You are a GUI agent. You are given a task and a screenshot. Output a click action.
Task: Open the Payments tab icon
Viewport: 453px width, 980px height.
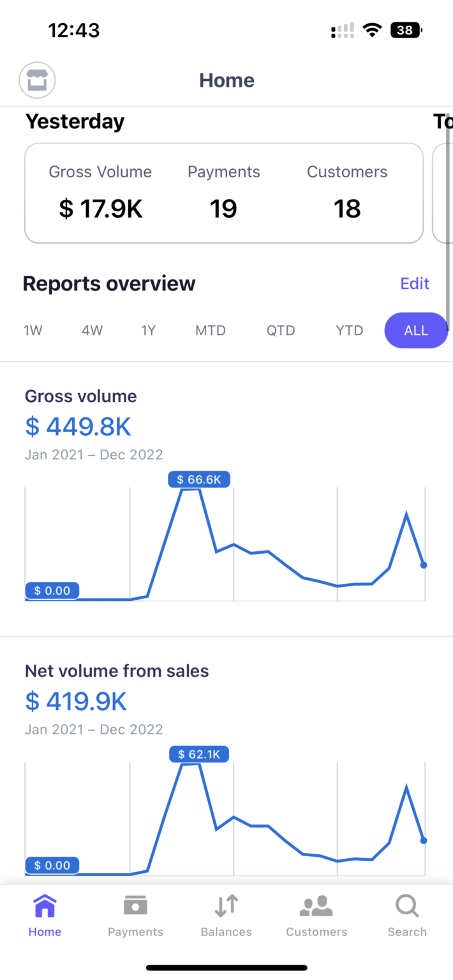135,906
